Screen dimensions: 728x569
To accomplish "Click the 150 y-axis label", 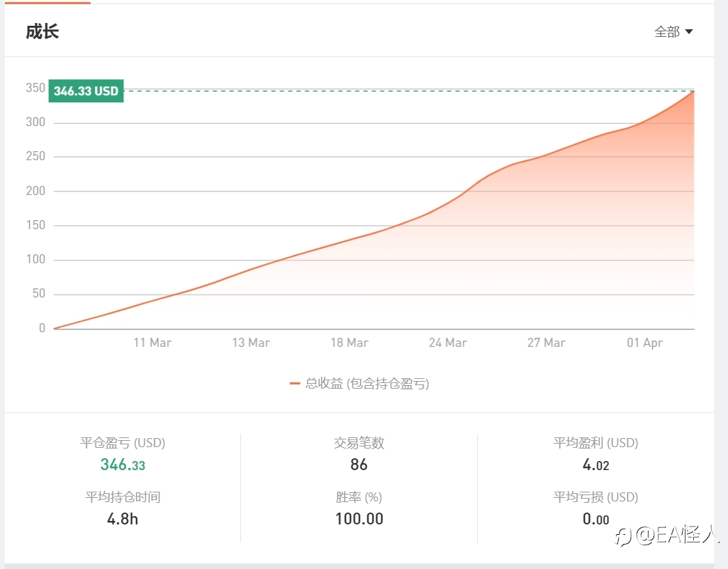I will 36,225.
